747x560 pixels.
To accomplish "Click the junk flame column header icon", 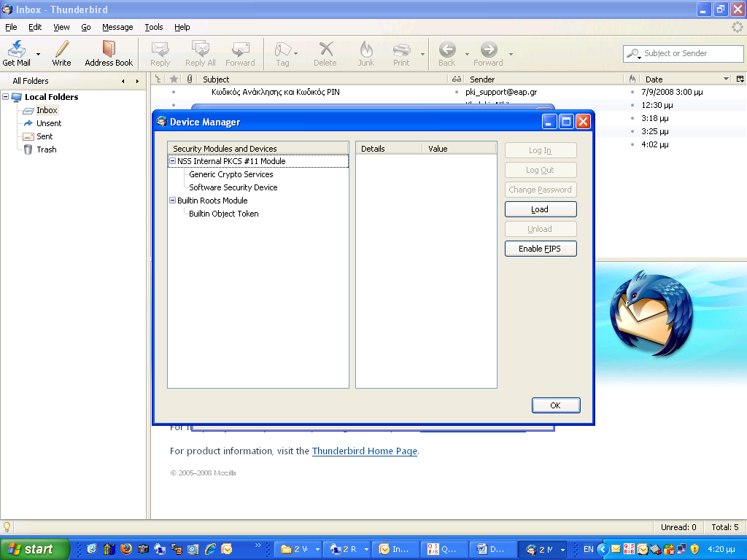I will tap(632, 79).
